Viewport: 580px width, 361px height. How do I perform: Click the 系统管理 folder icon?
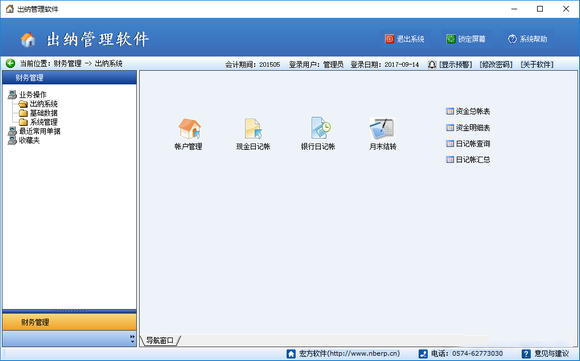click(x=23, y=122)
